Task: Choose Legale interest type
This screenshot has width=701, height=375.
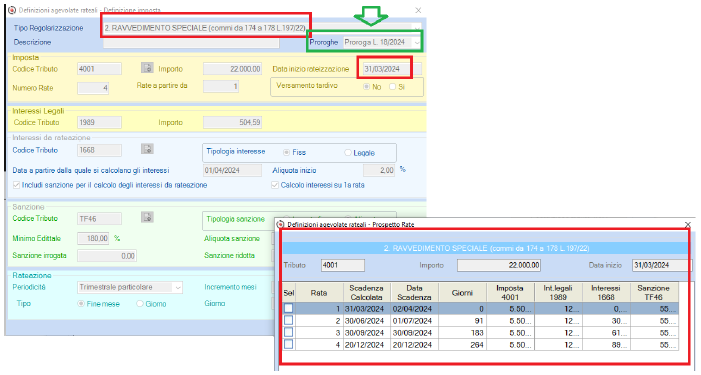Action: click(348, 153)
